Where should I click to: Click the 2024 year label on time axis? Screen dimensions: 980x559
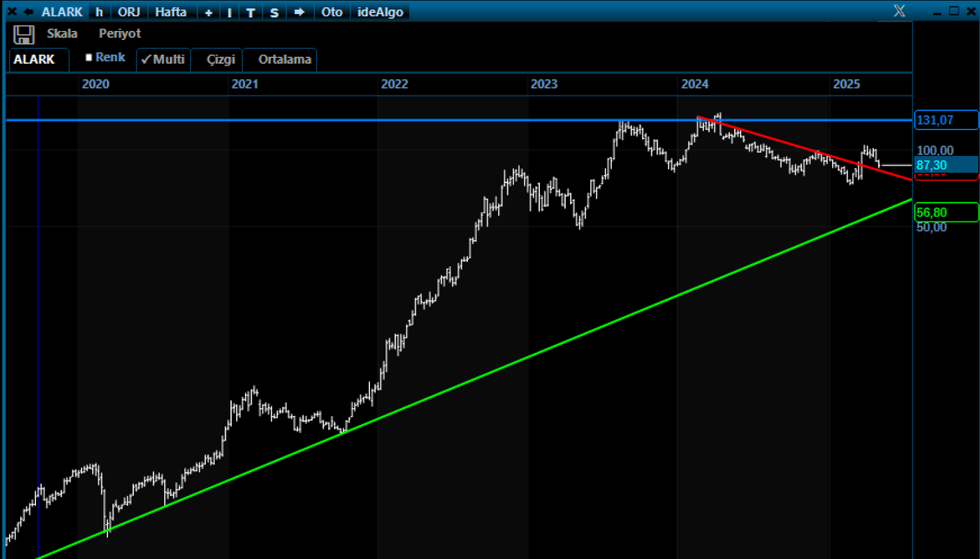pos(694,84)
